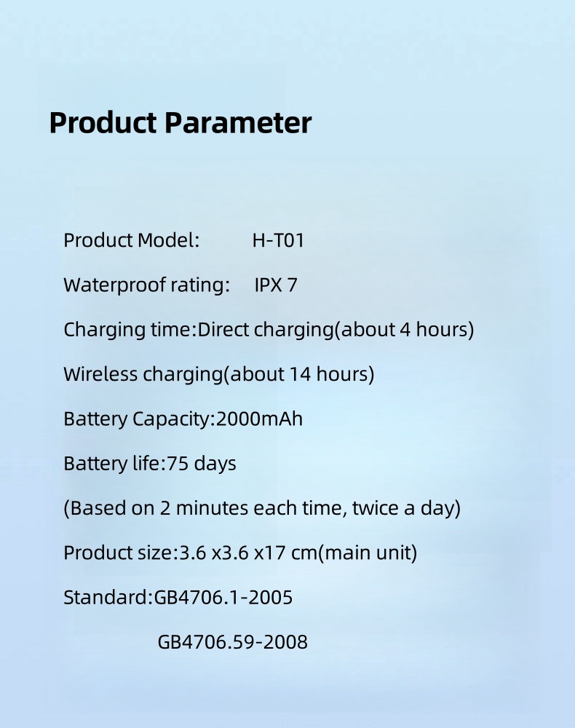Click the Battery life line
575x728 pixels.
point(150,463)
